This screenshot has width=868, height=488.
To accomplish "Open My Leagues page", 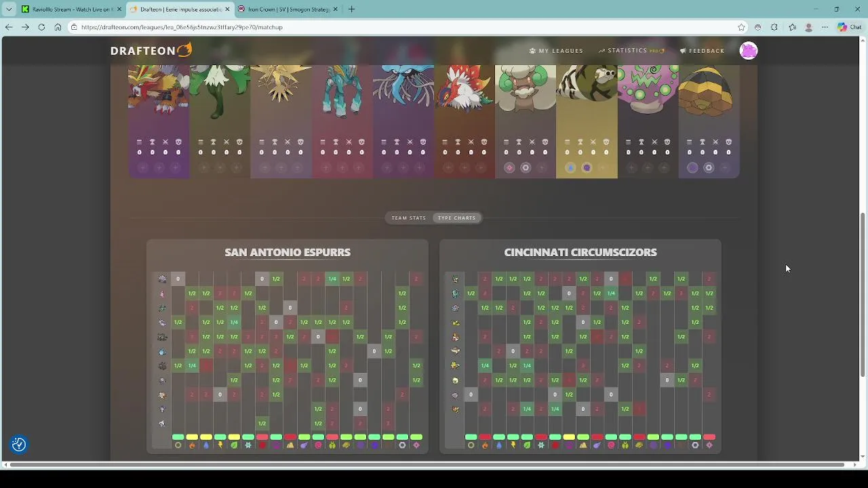I will 556,51.
